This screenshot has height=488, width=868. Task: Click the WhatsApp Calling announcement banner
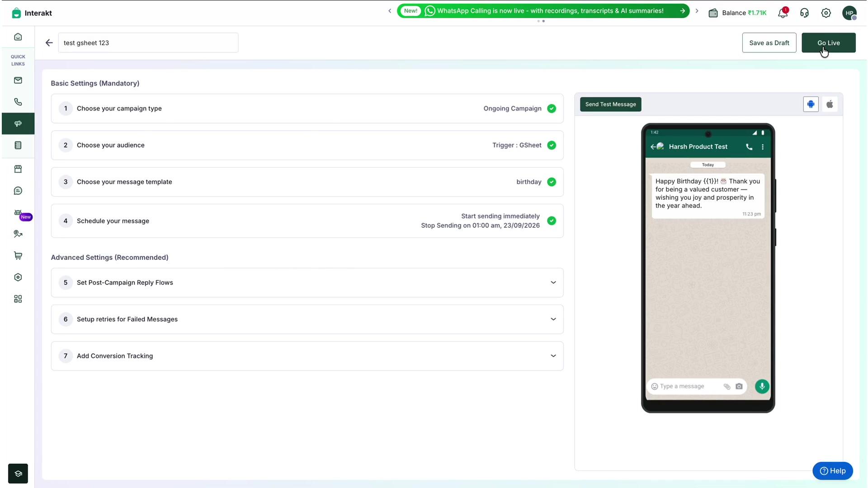pos(543,11)
